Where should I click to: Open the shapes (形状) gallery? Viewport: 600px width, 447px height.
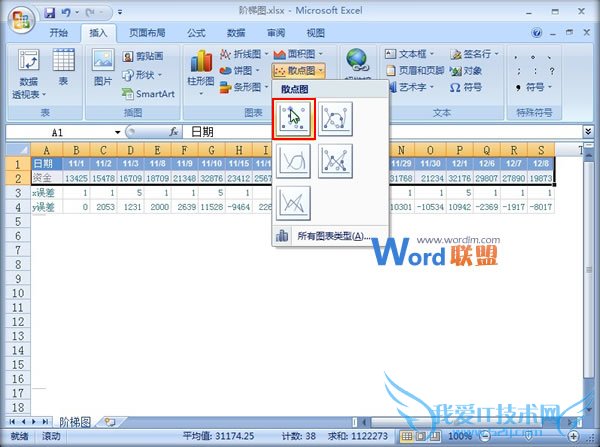pos(142,75)
